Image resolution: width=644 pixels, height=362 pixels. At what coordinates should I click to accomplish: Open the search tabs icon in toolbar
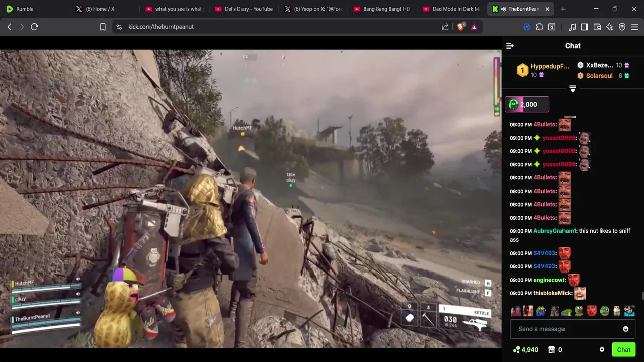(552, 27)
